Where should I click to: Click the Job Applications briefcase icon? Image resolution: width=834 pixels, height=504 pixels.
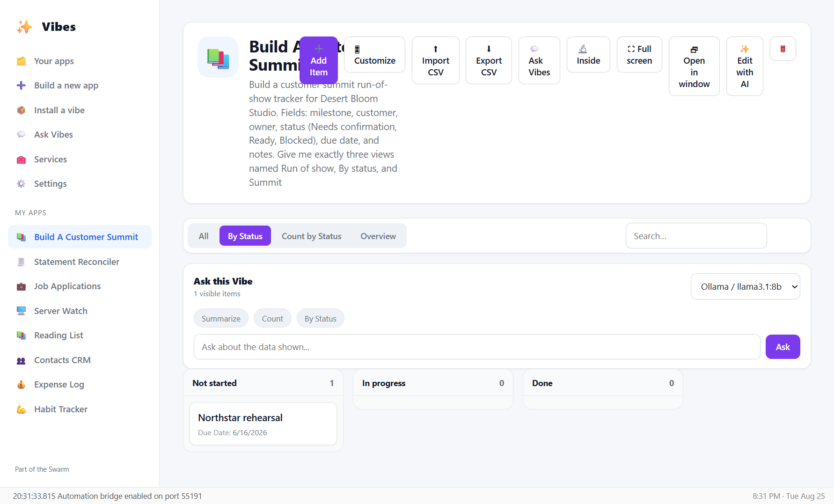pyautogui.click(x=21, y=286)
